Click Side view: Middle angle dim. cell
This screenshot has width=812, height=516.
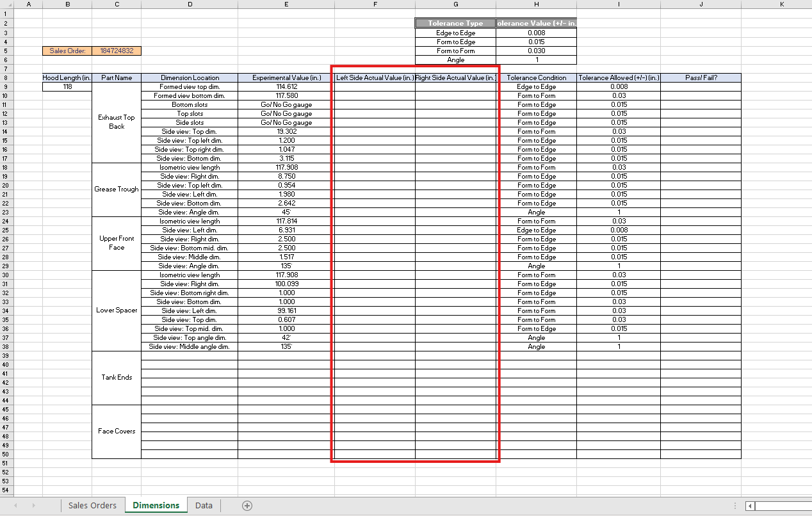pos(190,346)
